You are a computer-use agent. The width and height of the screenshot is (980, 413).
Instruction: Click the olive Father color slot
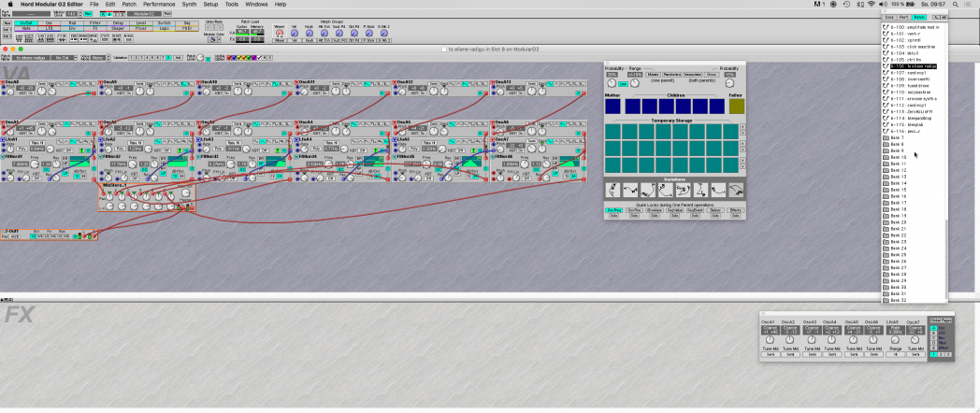click(736, 107)
